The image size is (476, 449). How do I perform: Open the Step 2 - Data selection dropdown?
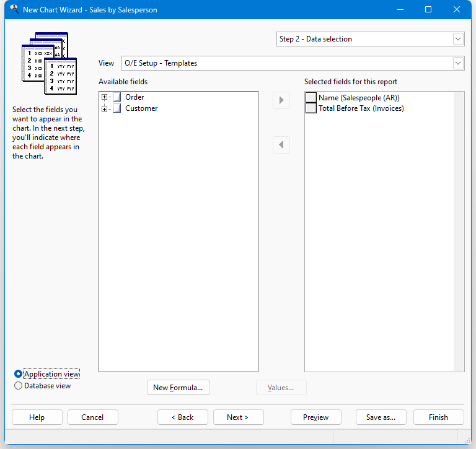click(x=458, y=39)
